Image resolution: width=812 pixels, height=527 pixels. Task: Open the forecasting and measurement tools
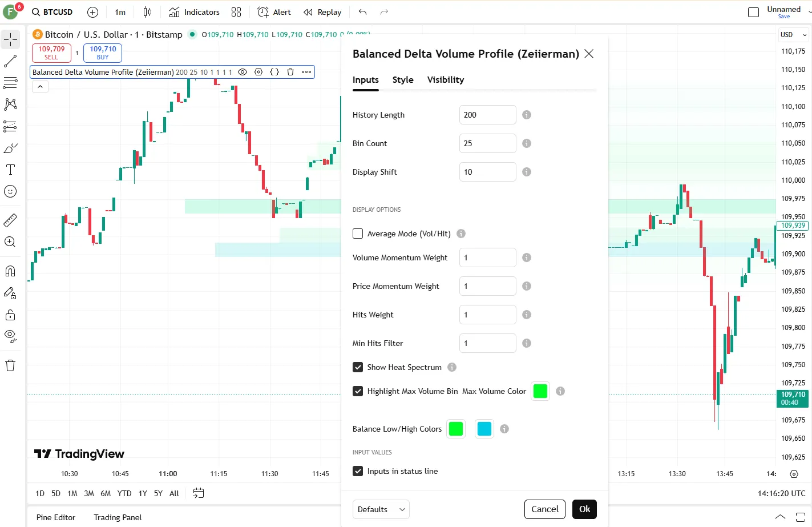(10, 126)
